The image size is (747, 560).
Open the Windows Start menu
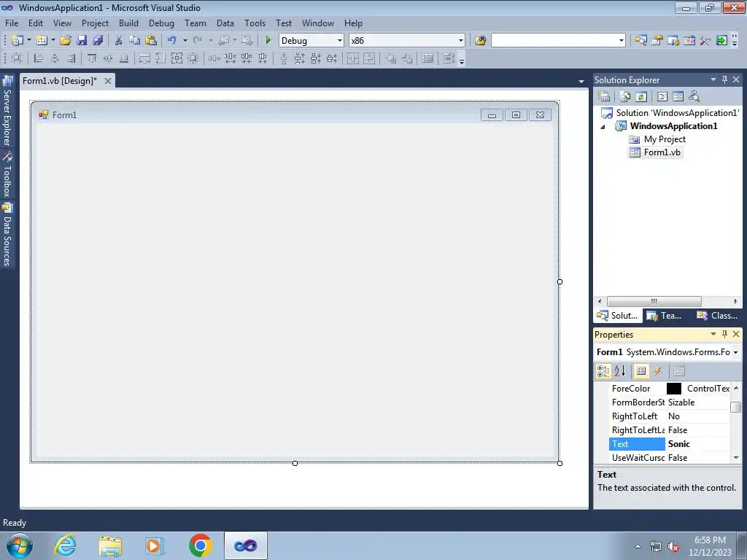point(20,545)
